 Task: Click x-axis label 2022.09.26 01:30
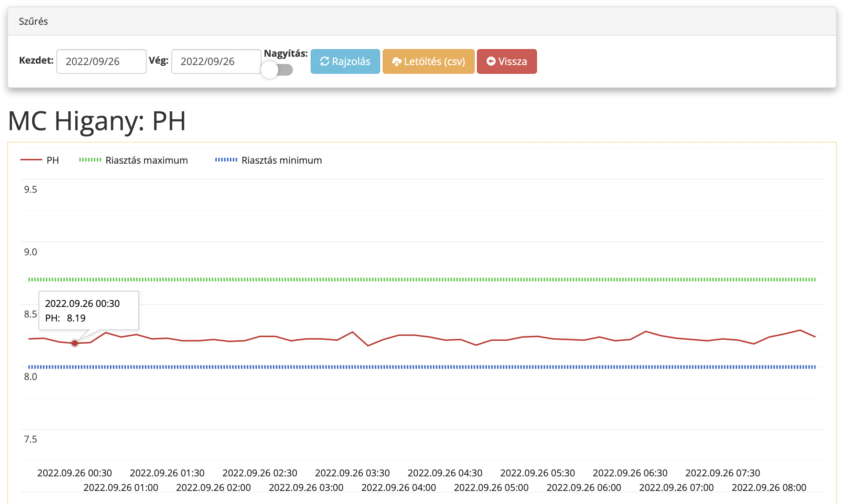[x=167, y=473]
